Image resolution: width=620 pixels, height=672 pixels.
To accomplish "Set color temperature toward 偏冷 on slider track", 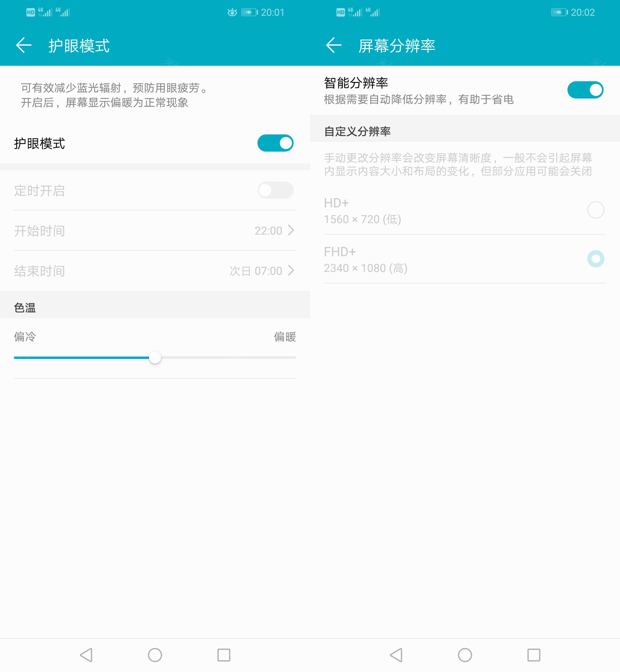I will coord(81,358).
